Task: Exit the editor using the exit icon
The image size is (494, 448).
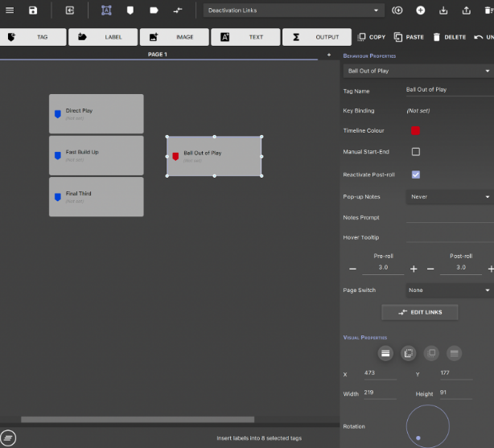Action: (x=70, y=10)
